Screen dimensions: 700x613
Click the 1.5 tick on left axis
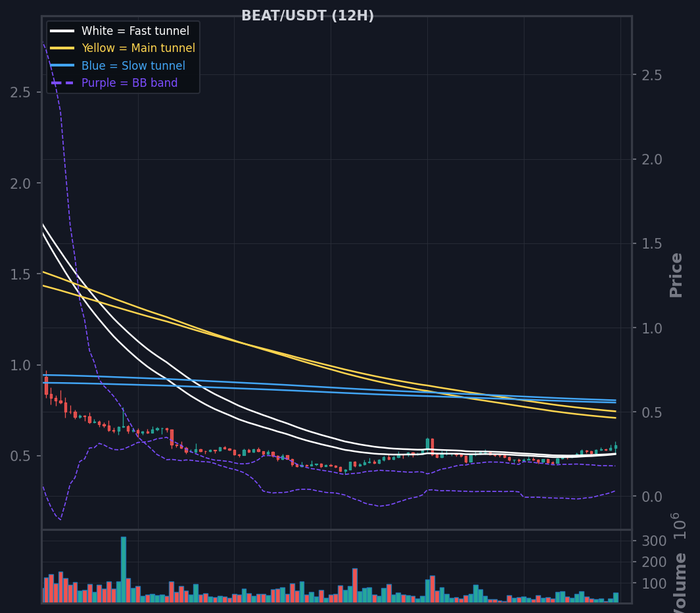[20, 274]
